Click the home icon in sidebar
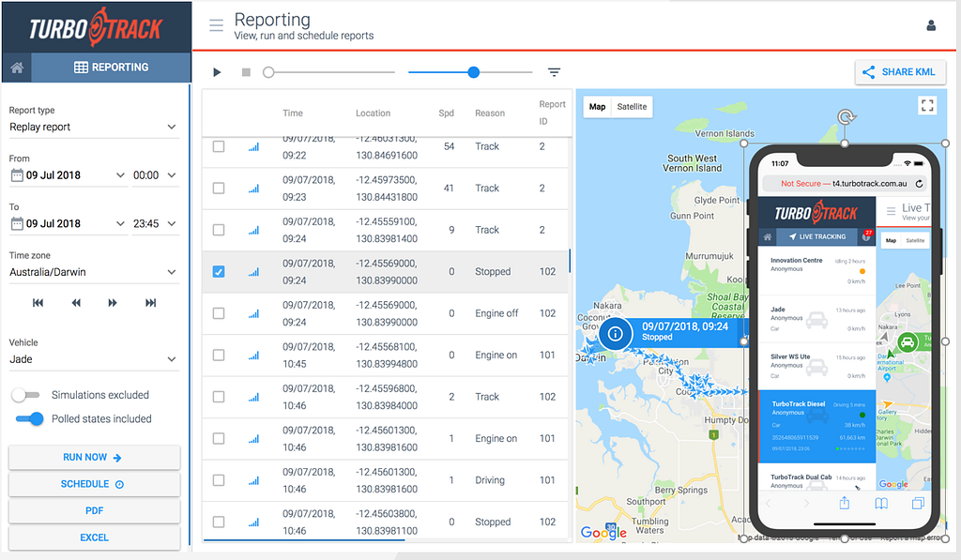961x560 pixels. (x=17, y=68)
